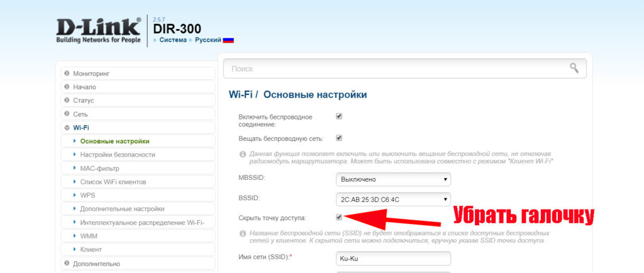The width and height of the screenshot is (644, 273).
Task: Open the MBSSID dropdown
Action: pos(393,179)
